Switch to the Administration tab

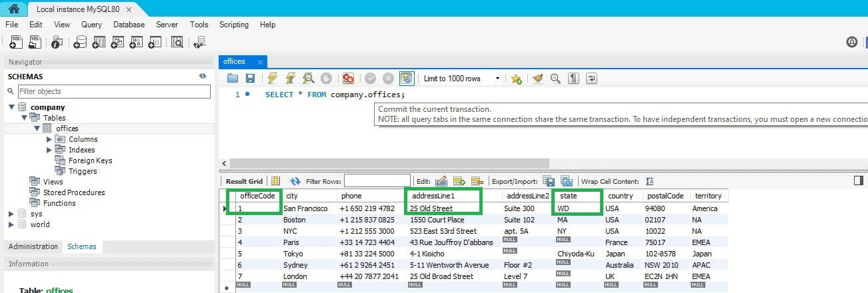pos(33,246)
